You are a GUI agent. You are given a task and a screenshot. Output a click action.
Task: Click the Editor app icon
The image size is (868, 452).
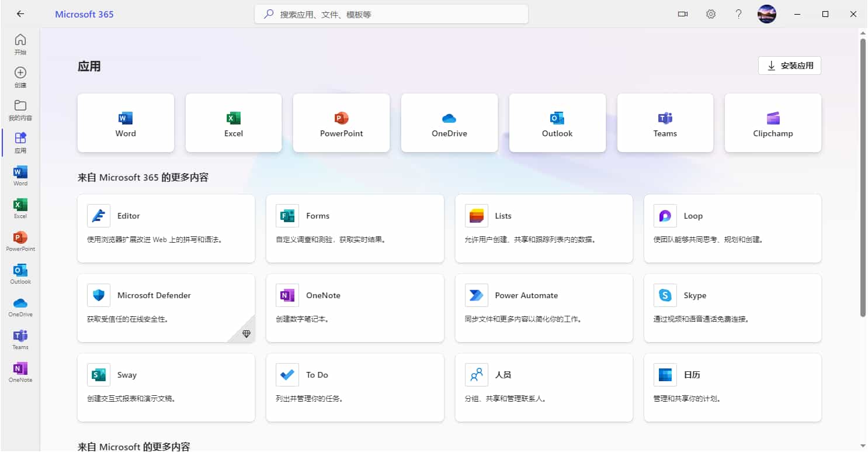pyautogui.click(x=99, y=216)
